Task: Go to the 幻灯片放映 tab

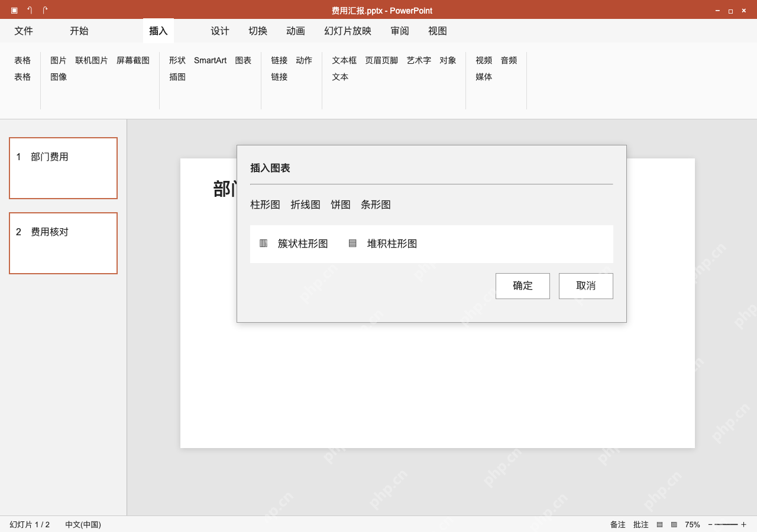Action: [x=348, y=31]
